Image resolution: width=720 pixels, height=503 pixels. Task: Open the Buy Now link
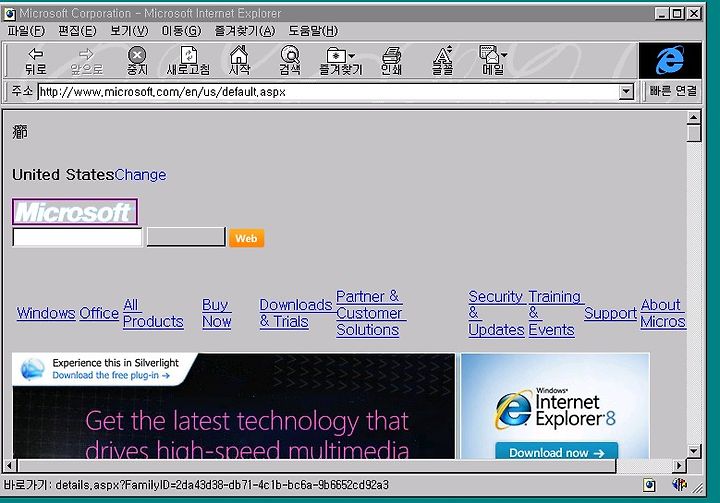pos(216,313)
